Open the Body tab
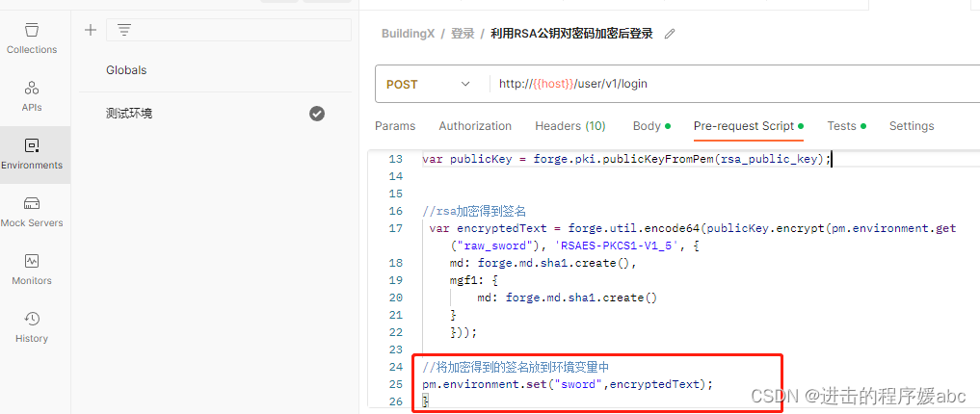The height and width of the screenshot is (414, 980). pos(651,126)
